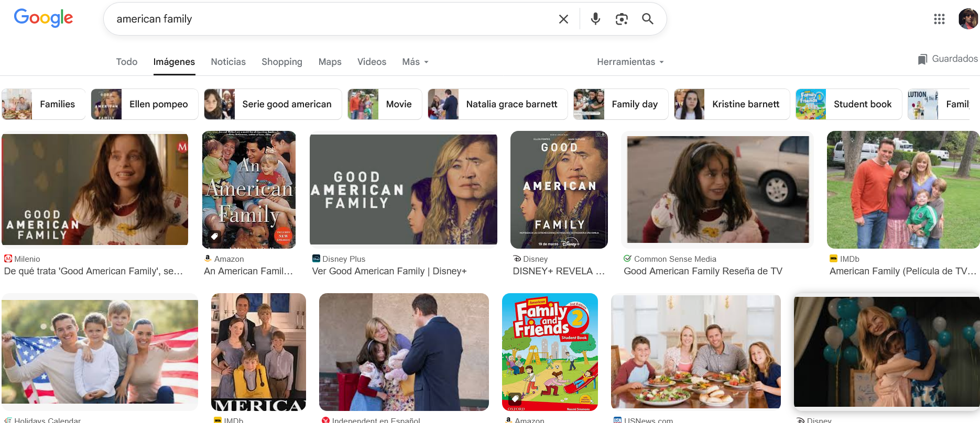The width and height of the screenshot is (980, 423).
Task: Filter by the Ellen pompeo chip
Action: point(145,104)
